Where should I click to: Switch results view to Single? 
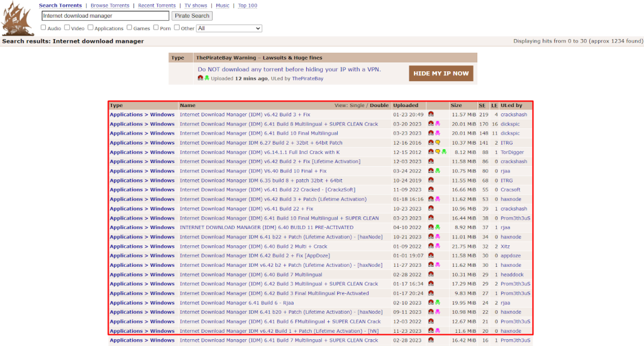[x=357, y=106]
